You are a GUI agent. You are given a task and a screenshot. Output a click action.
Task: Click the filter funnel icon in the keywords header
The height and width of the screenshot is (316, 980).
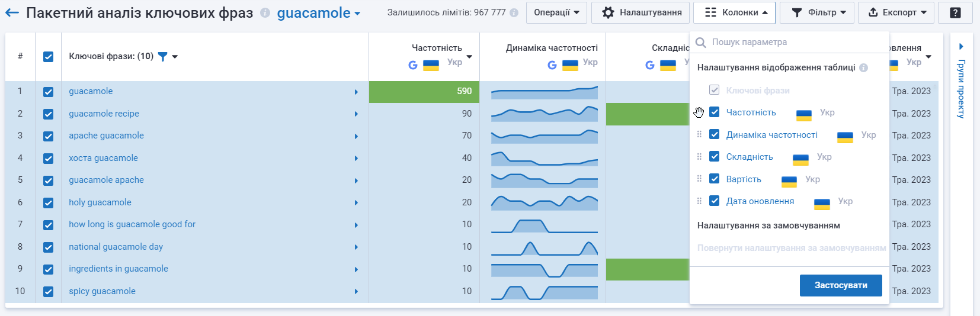point(162,57)
